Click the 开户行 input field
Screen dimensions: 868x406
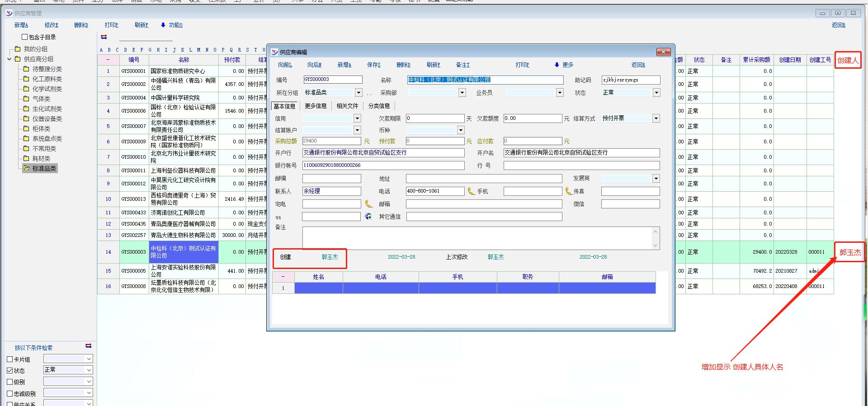tap(383, 153)
